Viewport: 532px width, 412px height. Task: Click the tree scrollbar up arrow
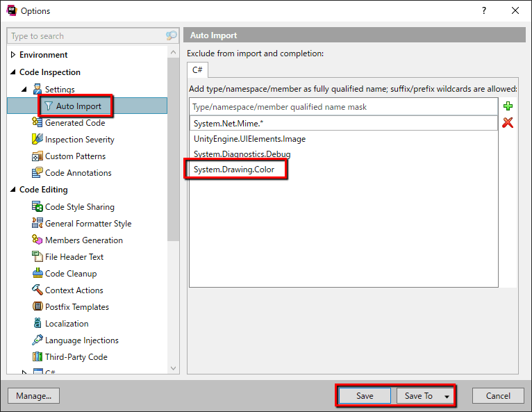tap(173, 52)
